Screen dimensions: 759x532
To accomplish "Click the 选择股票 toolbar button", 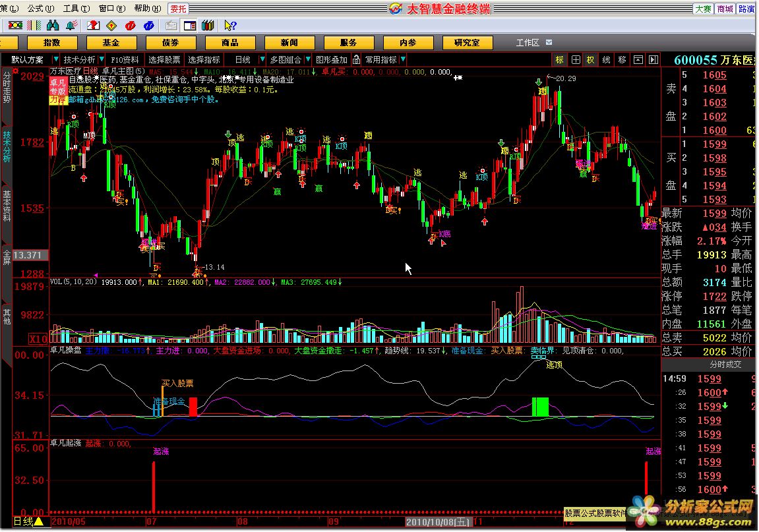I will tap(165, 59).
